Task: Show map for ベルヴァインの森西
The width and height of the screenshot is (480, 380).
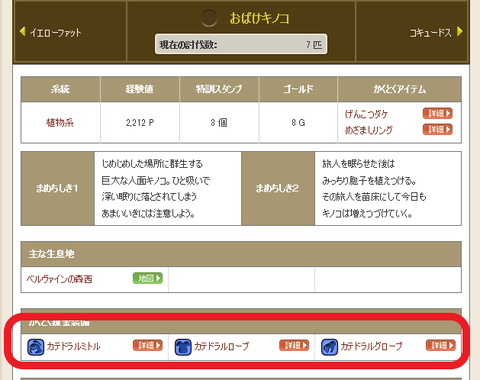Action: coord(148,278)
